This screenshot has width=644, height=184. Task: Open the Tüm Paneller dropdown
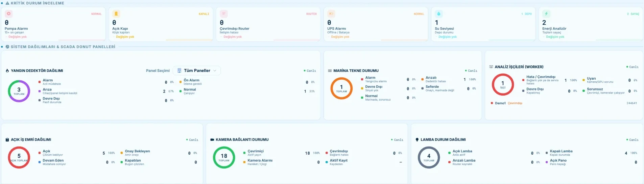pyautogui.click(x=197, y=71)
